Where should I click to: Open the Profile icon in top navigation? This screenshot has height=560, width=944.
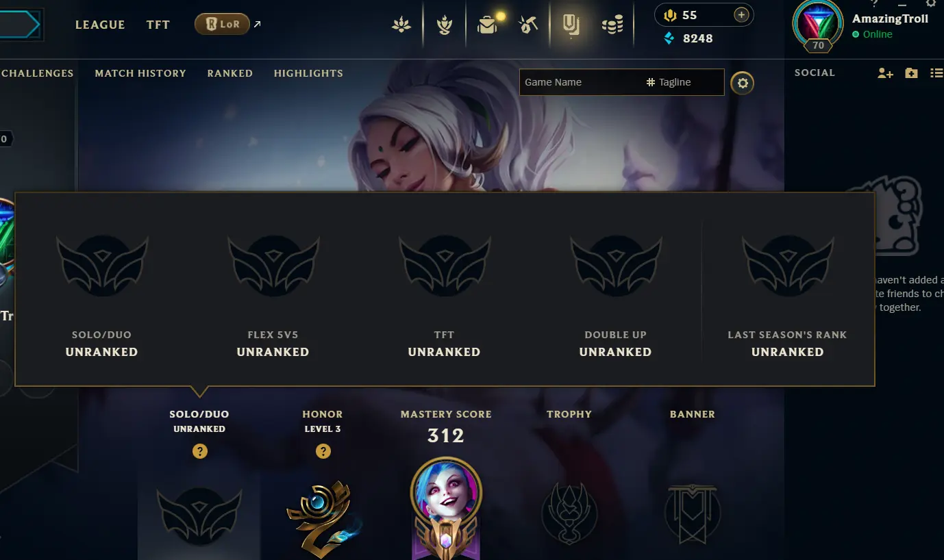[571, 25]
